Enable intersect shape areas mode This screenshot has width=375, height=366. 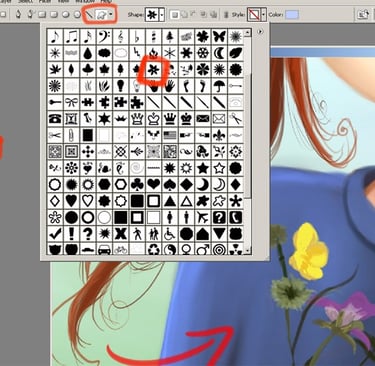tap(204, 15)
